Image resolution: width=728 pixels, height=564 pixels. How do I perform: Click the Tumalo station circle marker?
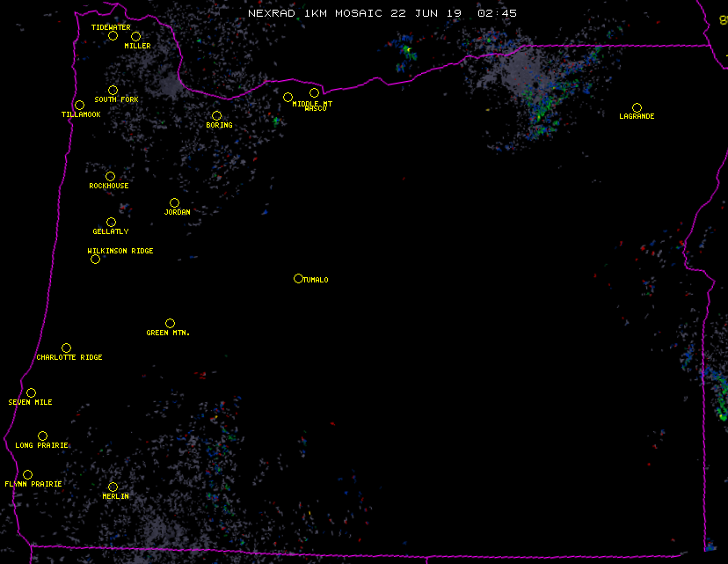(298, 279)
